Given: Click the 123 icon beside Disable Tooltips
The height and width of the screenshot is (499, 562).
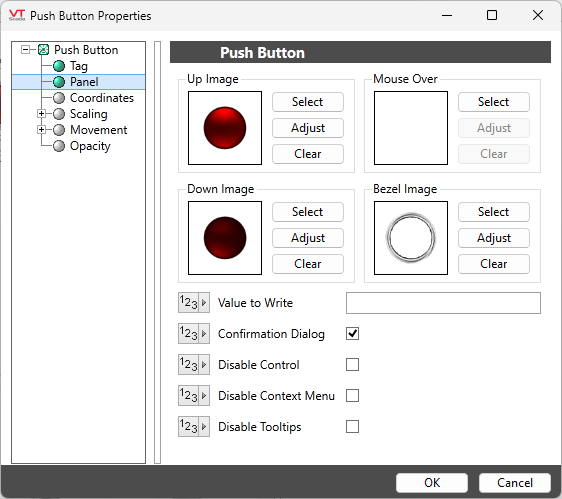Looking at the screenshot, I should pos(194,427).
